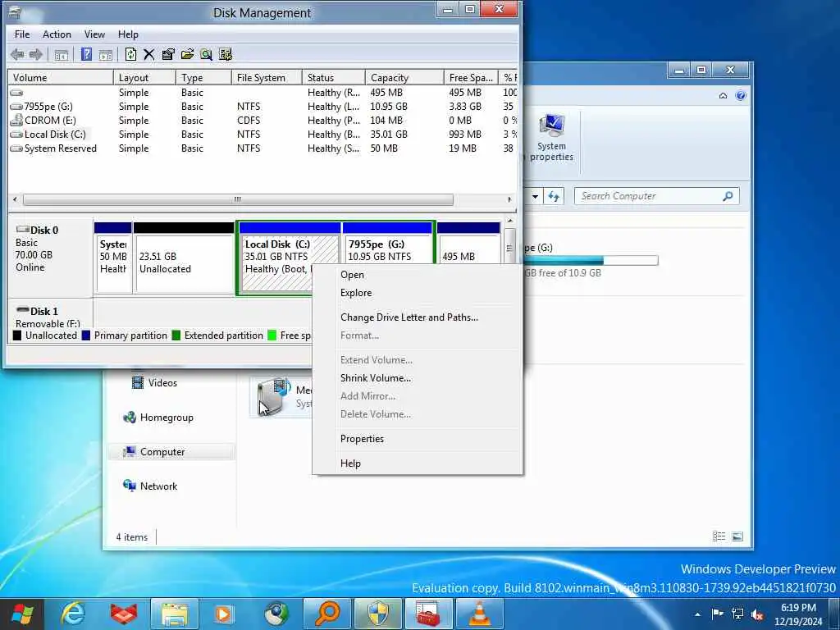840x630 pixels.
Task: Select the 7955pe (G:) volume row
Action: click(262, 107)
